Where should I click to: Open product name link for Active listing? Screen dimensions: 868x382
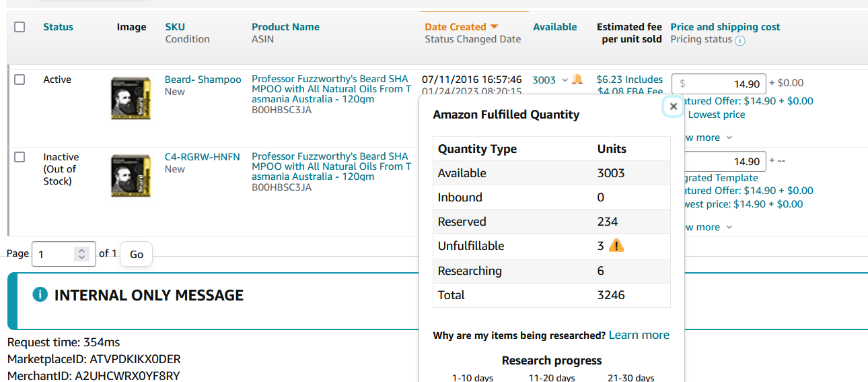(331, 89)
